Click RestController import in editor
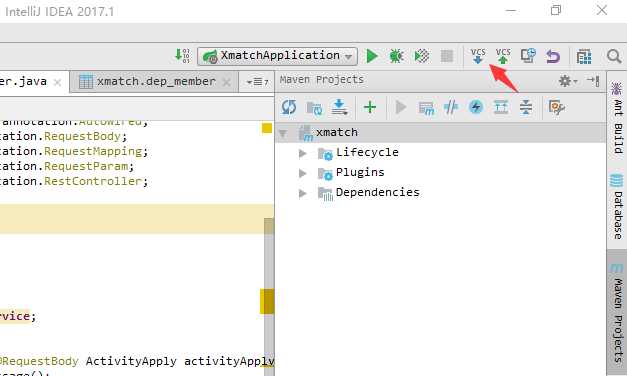The image size is (627, 376). [x=93, y=181]
